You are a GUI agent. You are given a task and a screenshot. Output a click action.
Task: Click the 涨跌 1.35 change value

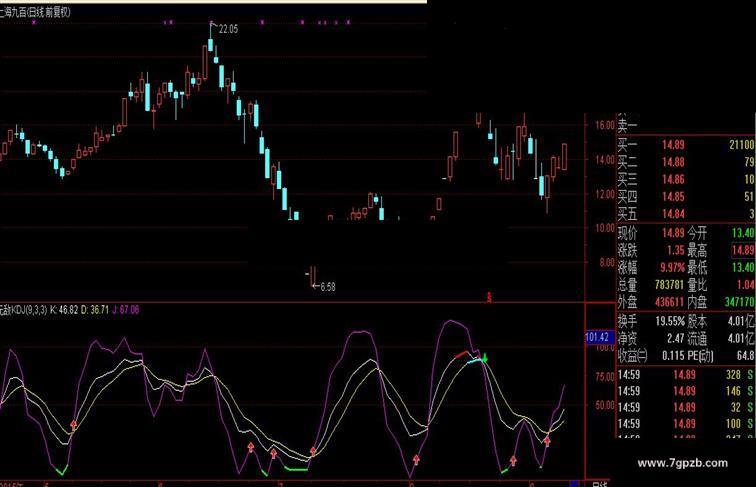675,250
